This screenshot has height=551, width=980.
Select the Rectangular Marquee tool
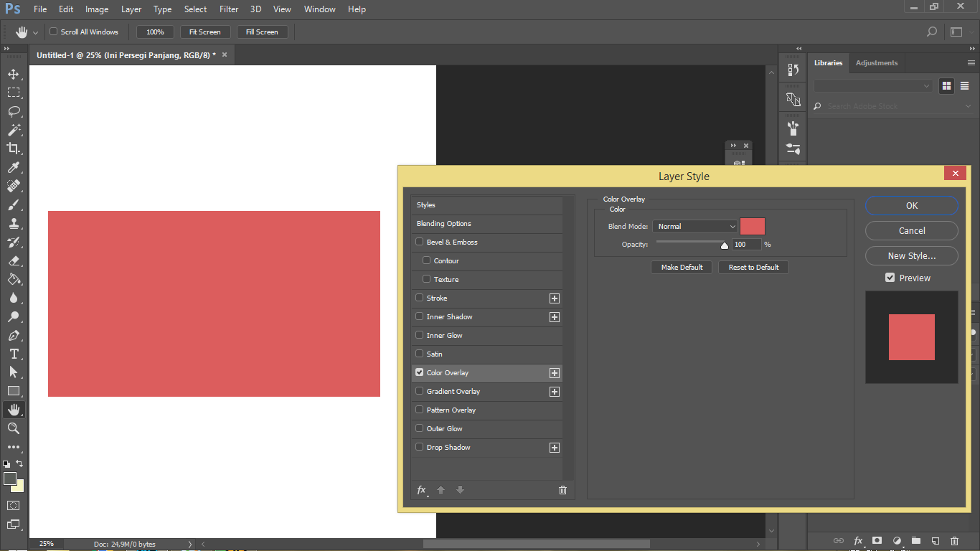pos(14,92)
